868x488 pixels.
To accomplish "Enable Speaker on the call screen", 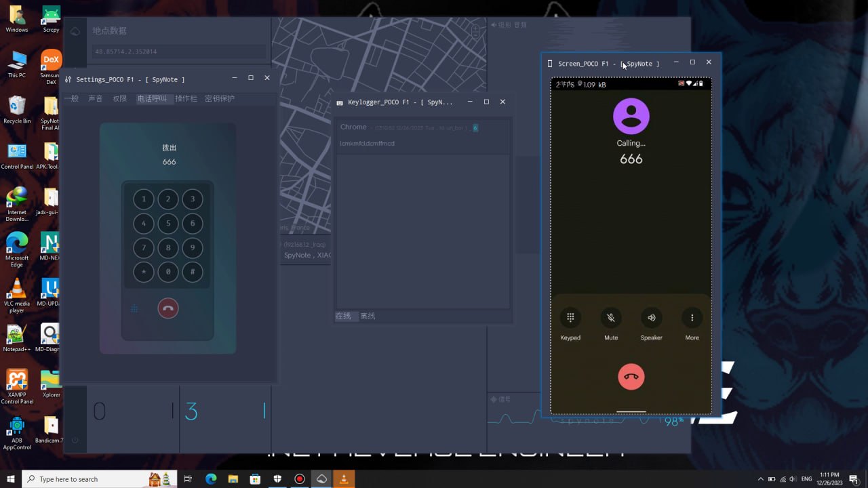I will click(652, 317).
